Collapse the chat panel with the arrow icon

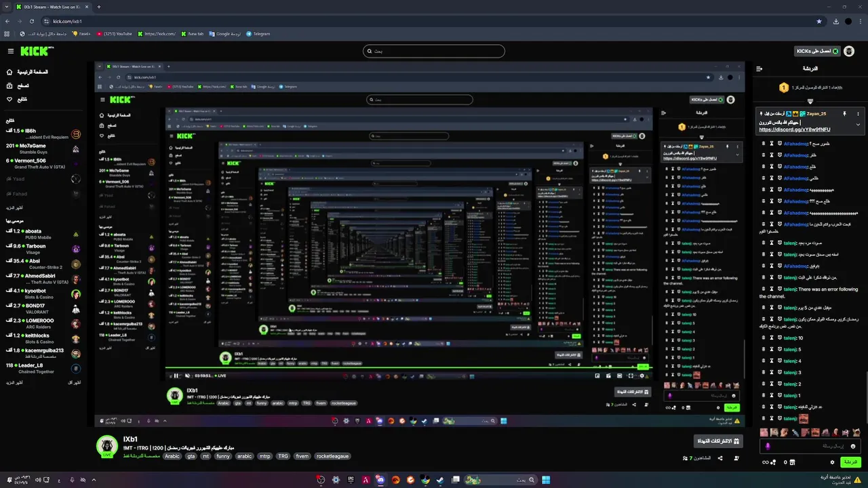[759, 68]
